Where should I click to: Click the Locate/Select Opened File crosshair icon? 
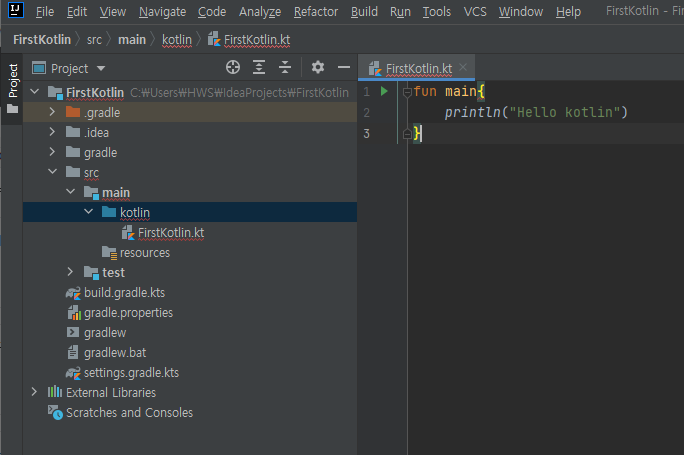(233, 67)
